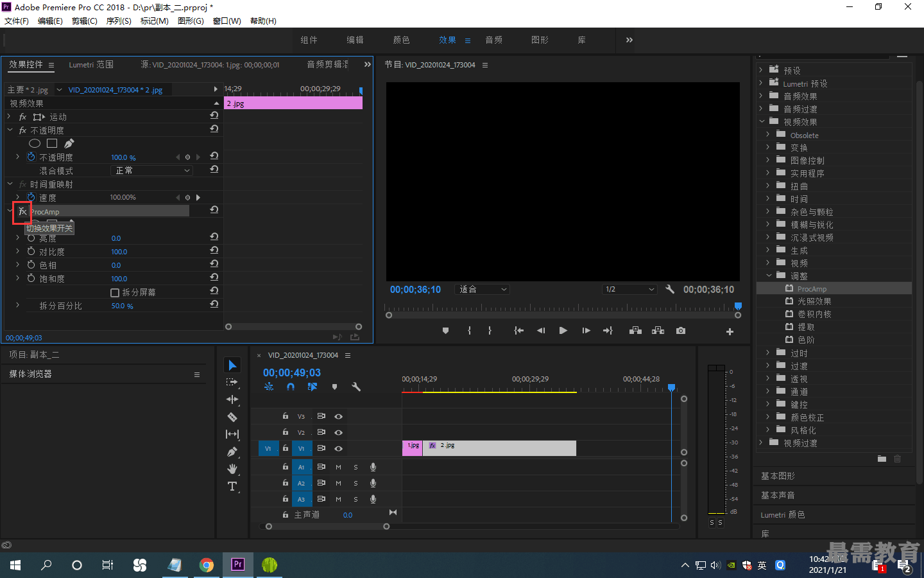Click brightness value 0.0 in ProcAmp
The width and height of the screenshot is (924, 578).
pos(116,238)
